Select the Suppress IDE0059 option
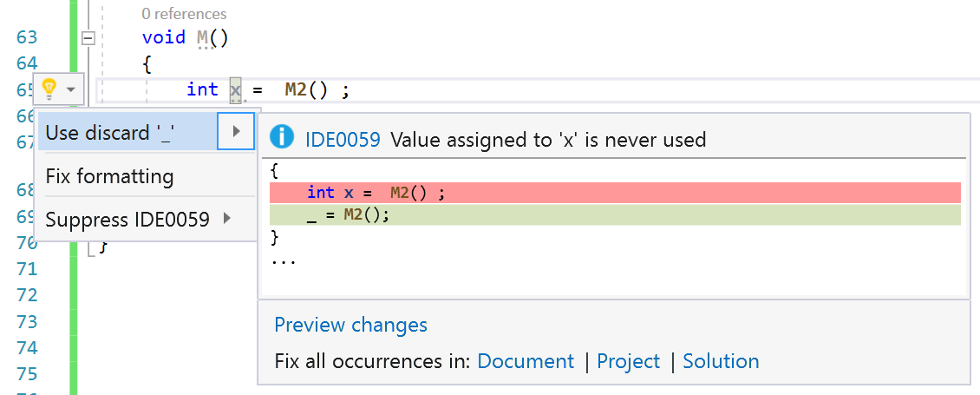 tap(127, 219)
